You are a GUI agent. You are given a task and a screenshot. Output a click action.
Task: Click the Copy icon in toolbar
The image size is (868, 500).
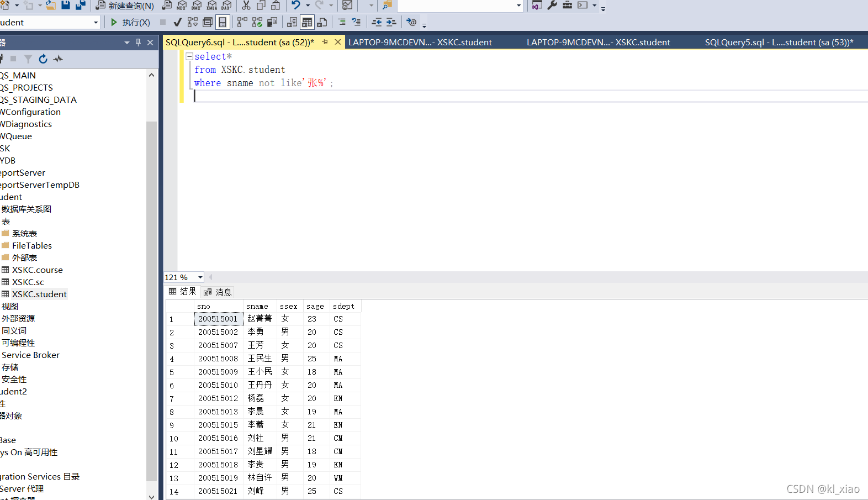click(x=261, y=6)
